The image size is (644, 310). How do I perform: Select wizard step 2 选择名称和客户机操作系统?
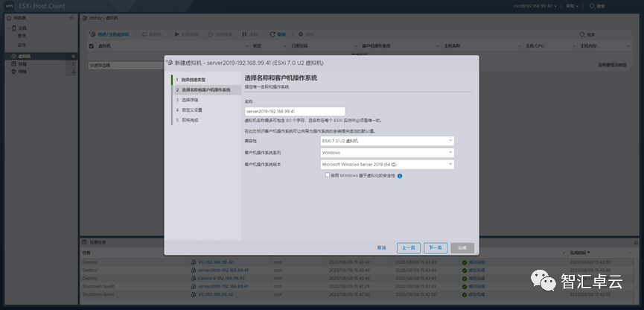(x=206, y=89)
